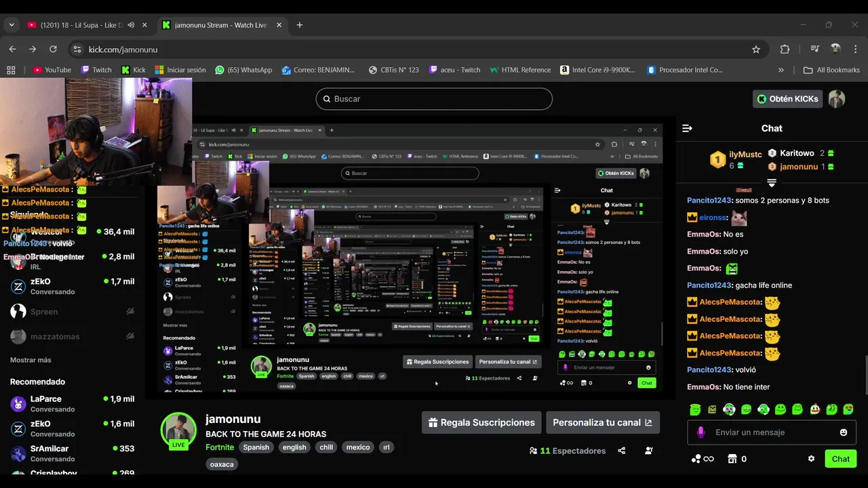Open the browser Extensions puzzle icon
The width and height of the screenshot is (868, 488).
pyautogui.click(x=785, y=49)
